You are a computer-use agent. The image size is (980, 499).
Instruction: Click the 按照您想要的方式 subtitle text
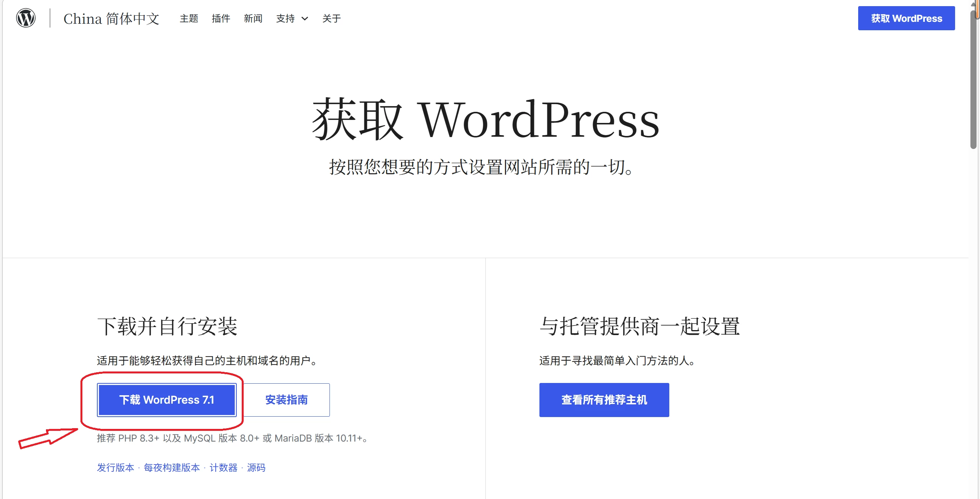[482, 167]
